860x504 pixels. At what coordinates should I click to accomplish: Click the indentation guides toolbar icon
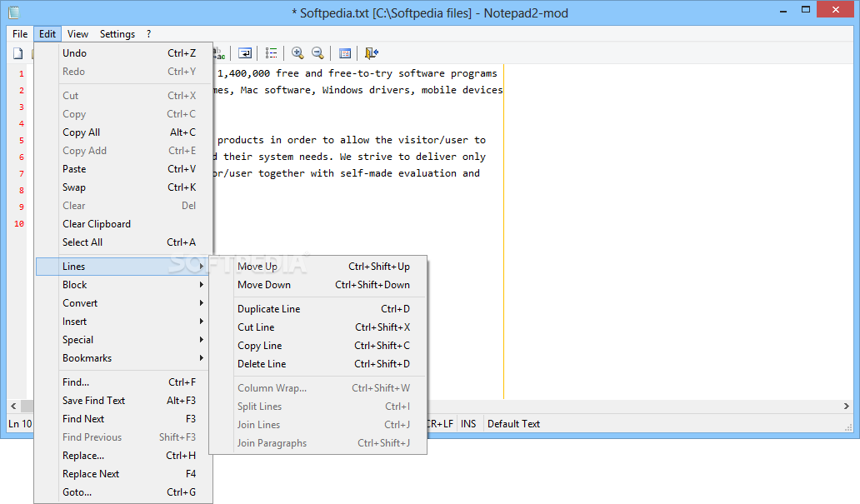[271, 53]
